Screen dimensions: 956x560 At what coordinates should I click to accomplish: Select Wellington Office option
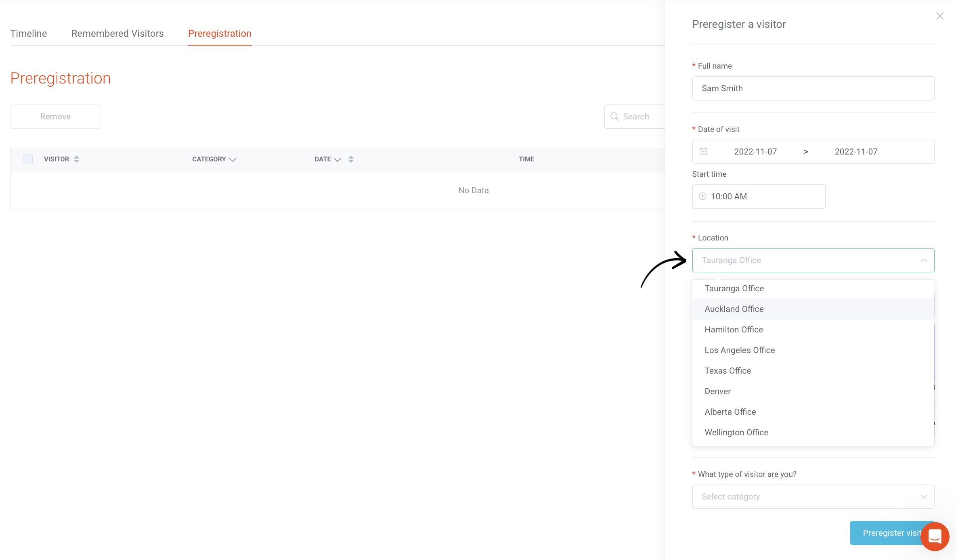click(x=736, y=433)
